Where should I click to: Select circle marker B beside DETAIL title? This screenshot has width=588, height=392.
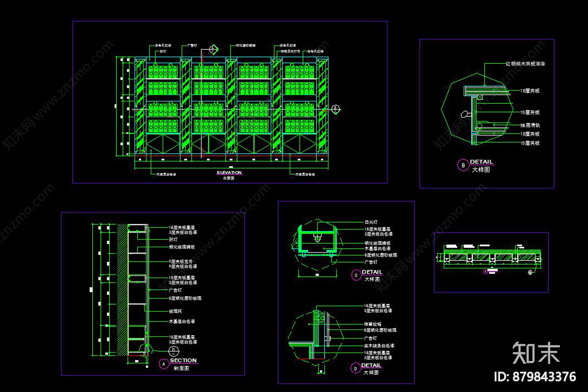463,165
